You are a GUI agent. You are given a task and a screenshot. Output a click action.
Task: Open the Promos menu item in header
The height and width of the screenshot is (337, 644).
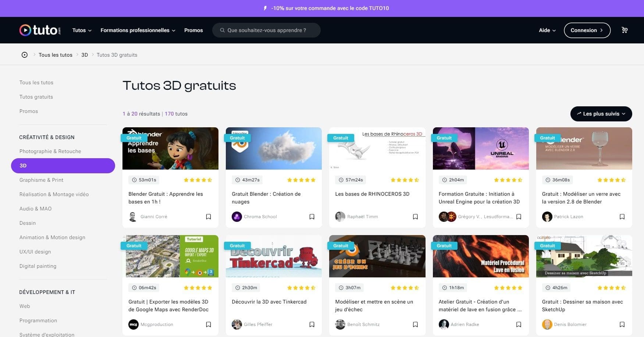(193, 30)
